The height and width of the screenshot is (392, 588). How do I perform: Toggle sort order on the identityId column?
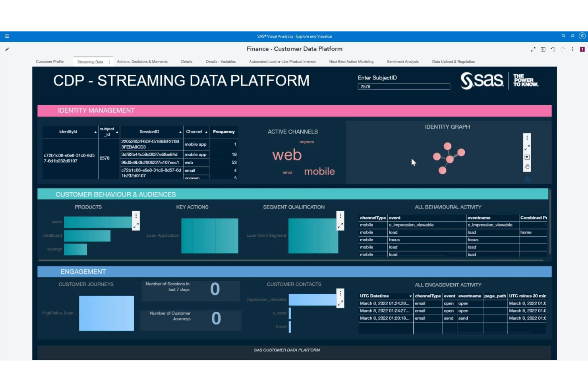coord(95,131)
